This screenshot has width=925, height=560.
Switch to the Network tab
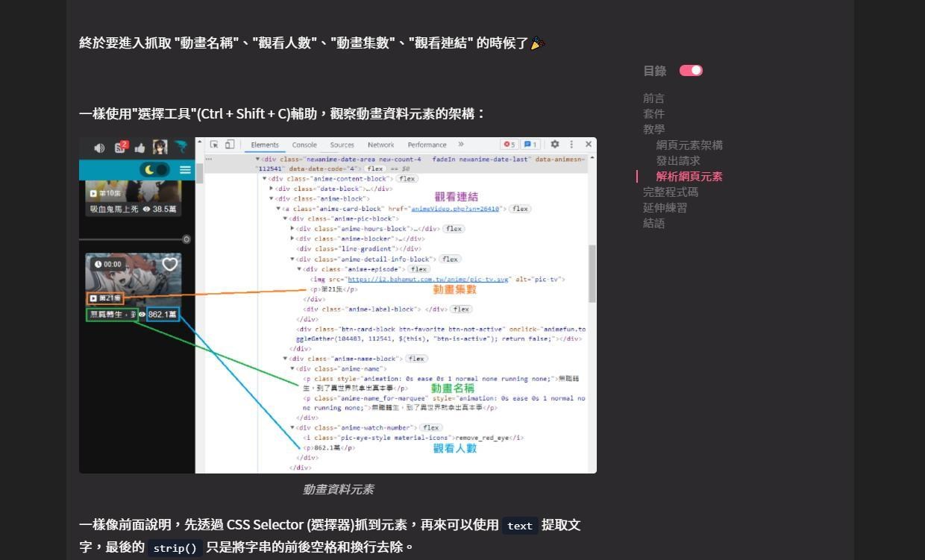click(380, 145)
